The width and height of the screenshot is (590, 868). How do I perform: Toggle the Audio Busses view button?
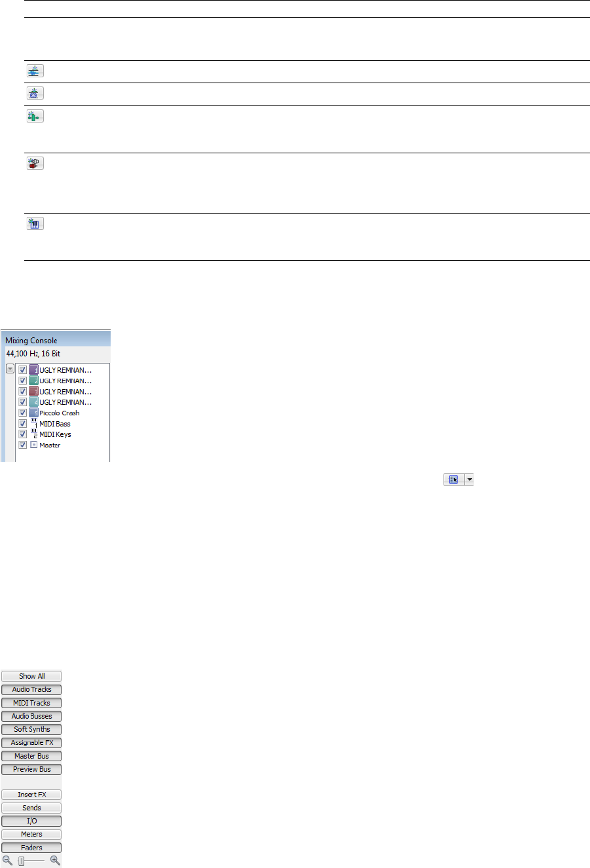click(31, 716)
